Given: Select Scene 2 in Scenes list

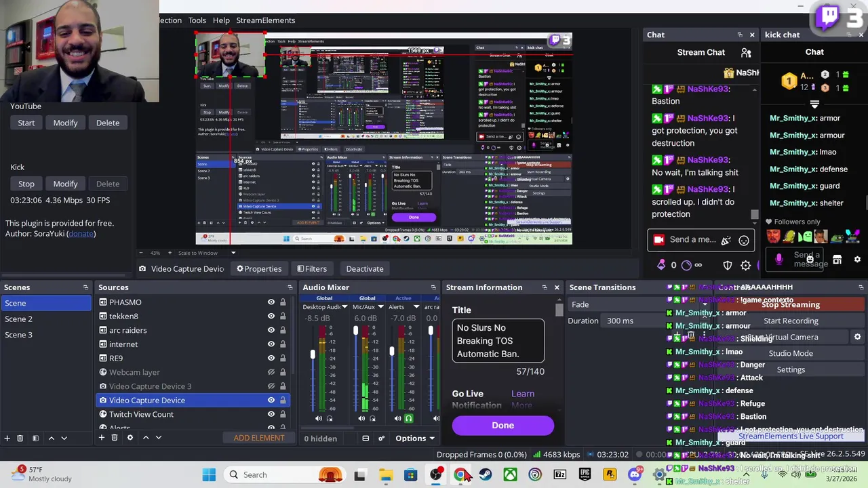Looking at the screenshot, I should (46, 319).
